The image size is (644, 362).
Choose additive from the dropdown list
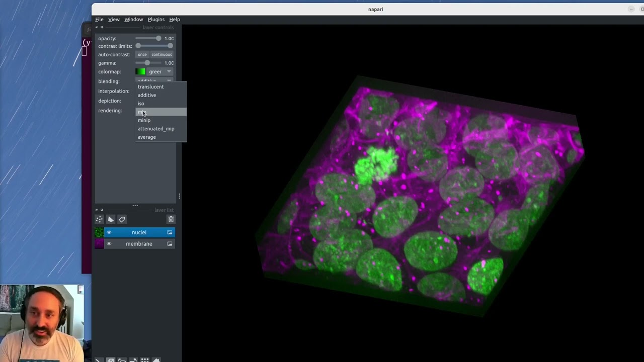(x=161, y=95)
